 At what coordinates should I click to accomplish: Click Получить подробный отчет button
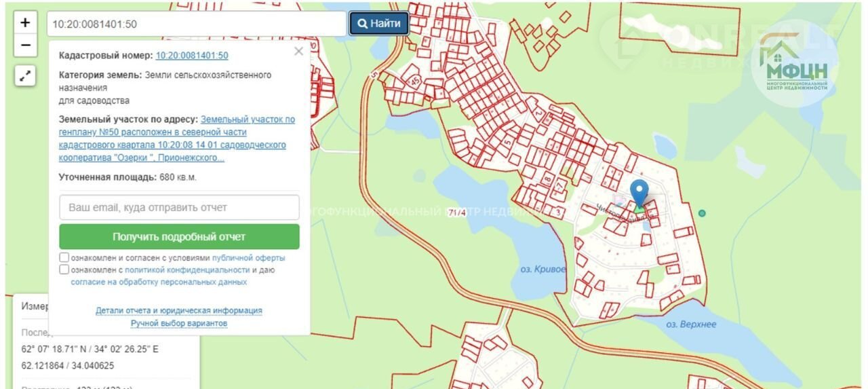(x=179, y=237)
